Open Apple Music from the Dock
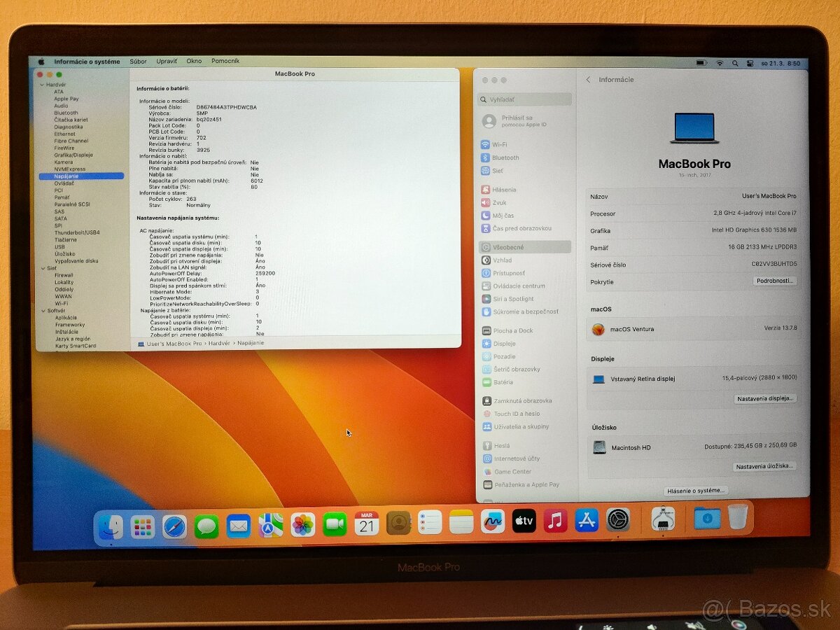 pyautogui.click(x=555, y=521)
